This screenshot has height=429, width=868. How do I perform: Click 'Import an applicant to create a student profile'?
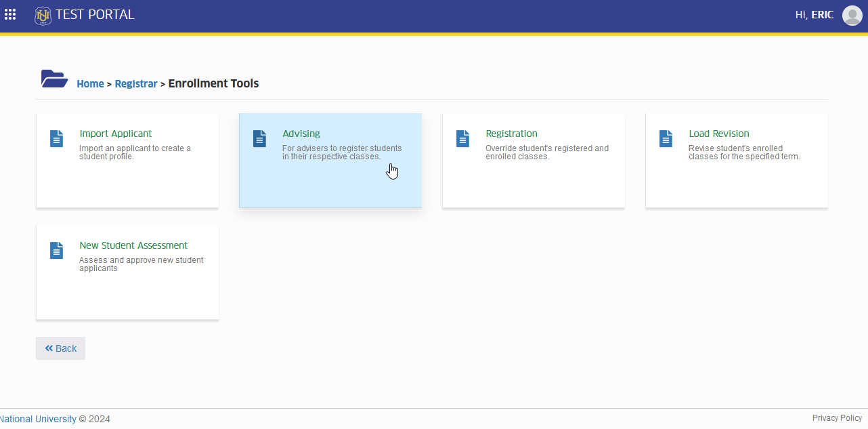click(x=135, y=152)
